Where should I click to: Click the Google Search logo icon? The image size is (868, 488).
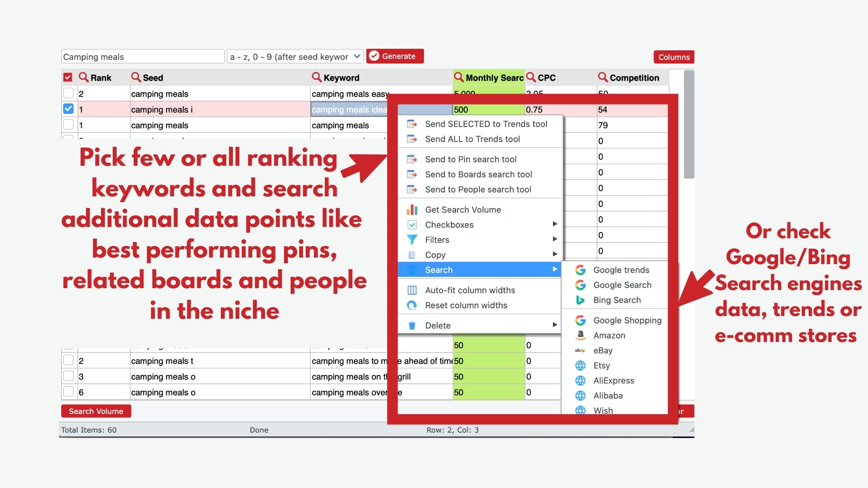580,285
